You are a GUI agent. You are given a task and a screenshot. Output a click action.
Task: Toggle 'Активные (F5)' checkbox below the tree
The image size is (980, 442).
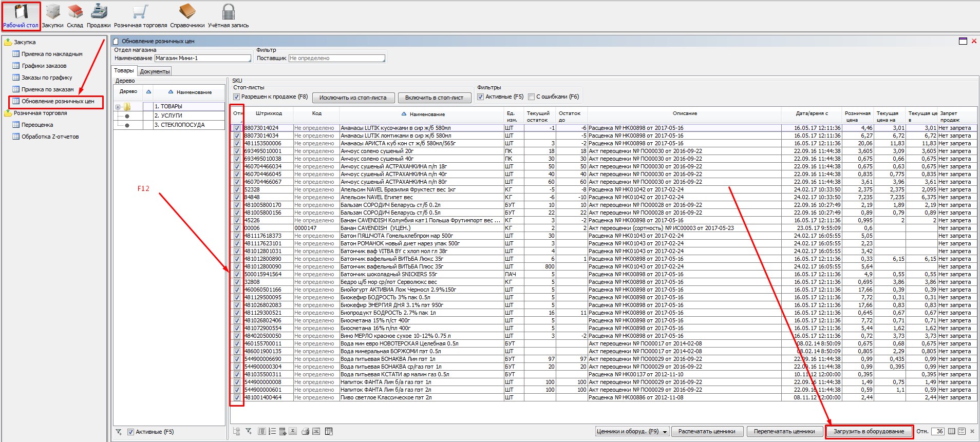[x=130, y=432]
